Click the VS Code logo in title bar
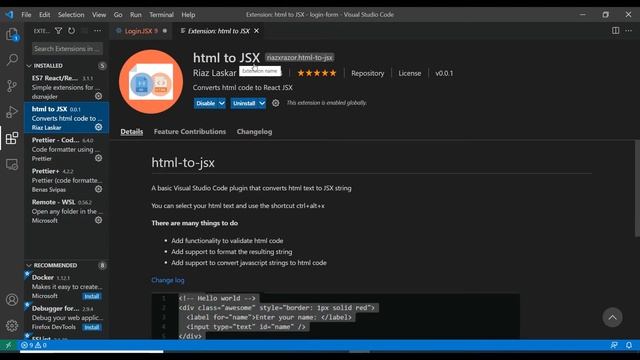The height and width of the screenshot is (360, 640). point(9,15)
